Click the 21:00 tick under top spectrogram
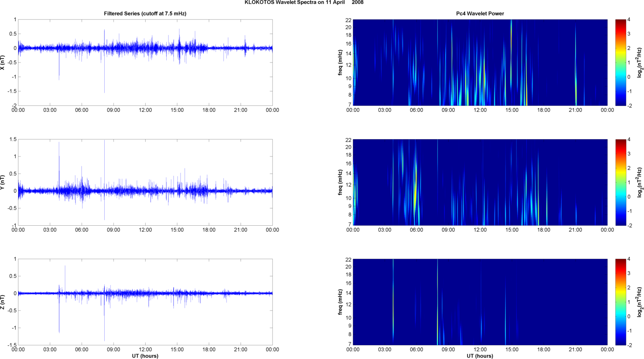Screen dimensions: 644x359 [x=575, y=110]
